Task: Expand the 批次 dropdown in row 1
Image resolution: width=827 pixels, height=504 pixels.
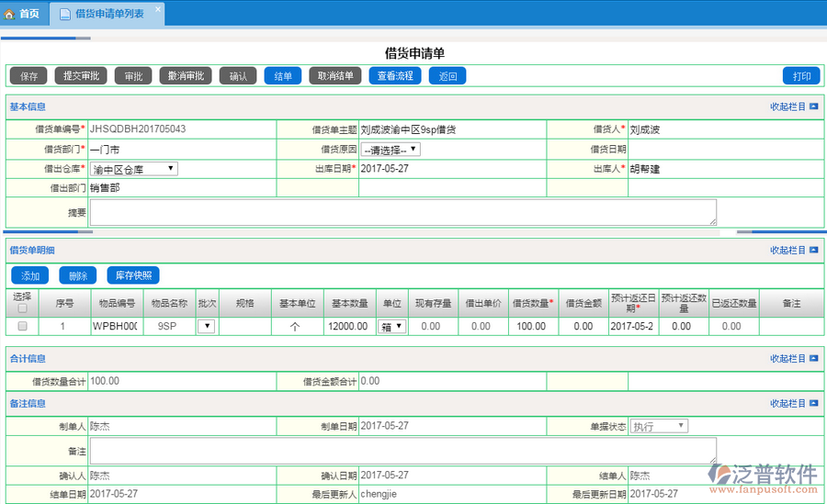Action: 206,326
